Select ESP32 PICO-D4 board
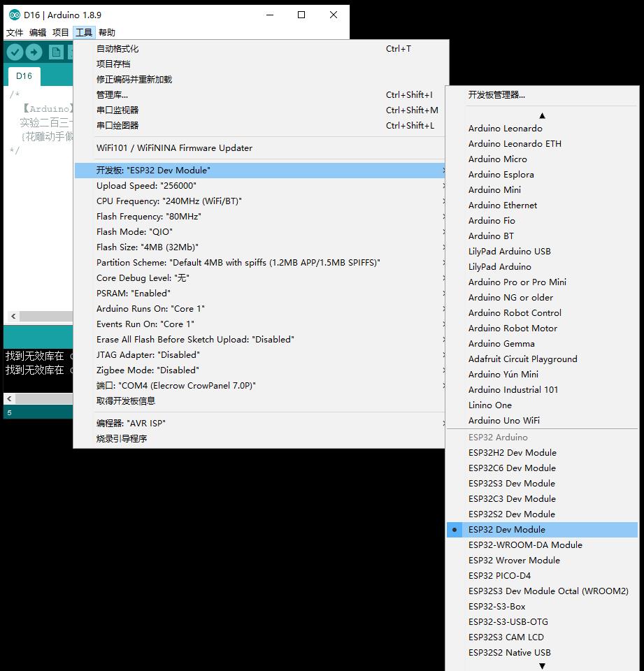Screen dimensions: 644x671 click(x=542, y=576)
